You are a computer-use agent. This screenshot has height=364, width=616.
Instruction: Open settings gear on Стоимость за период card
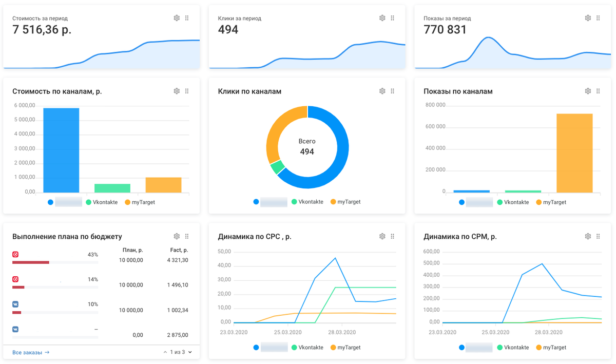(177, 18)
